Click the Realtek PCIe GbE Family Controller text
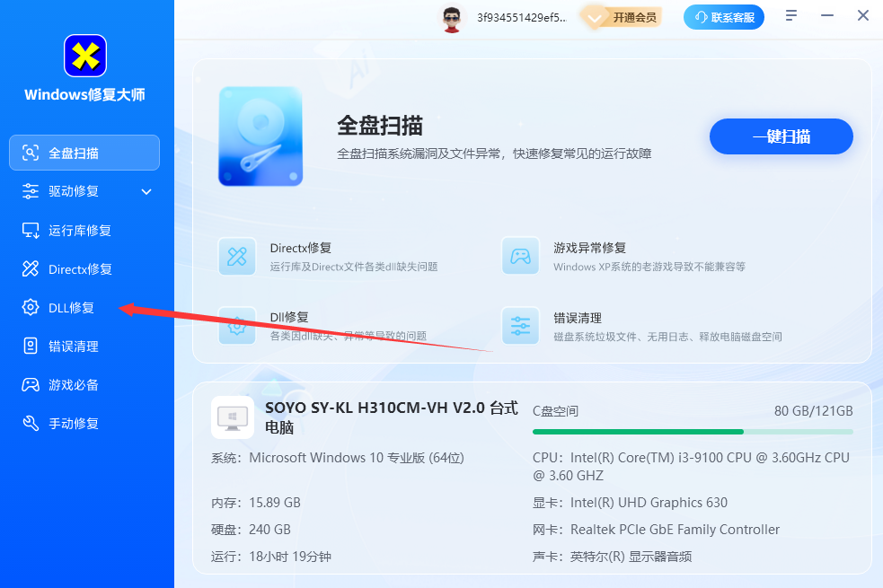Viewport: 883px width, 588px height. [675, 530]
